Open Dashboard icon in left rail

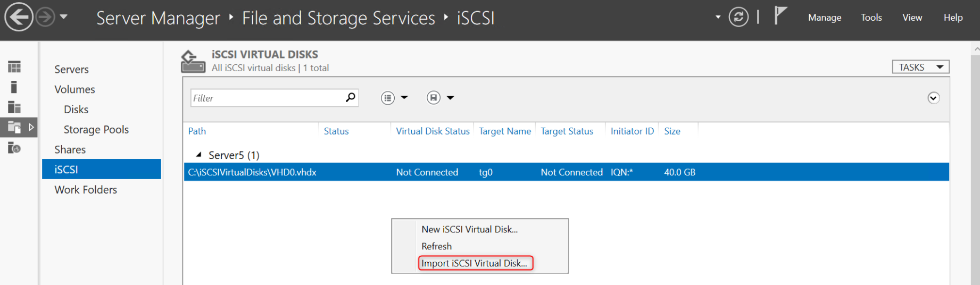tap(14, 66)
